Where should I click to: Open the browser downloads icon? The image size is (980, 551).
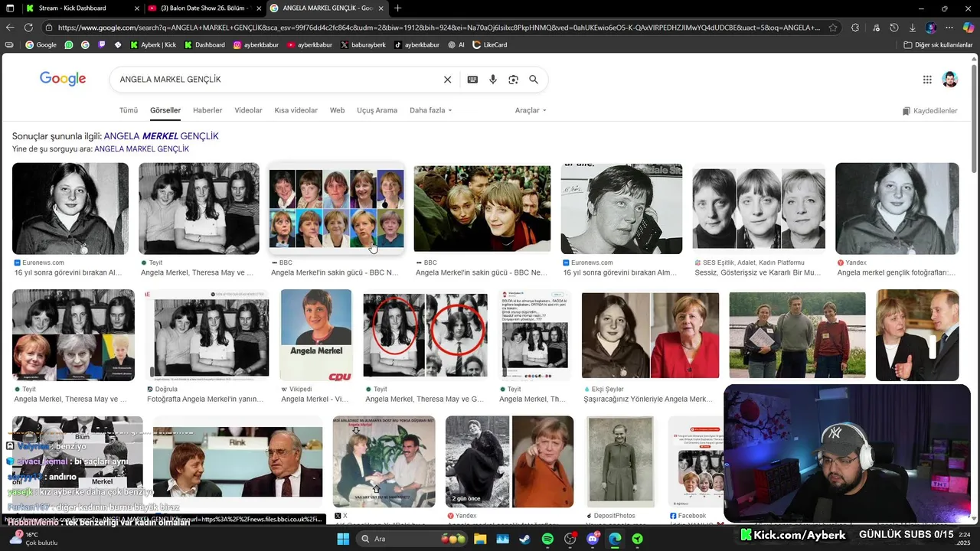pos(913,28)
